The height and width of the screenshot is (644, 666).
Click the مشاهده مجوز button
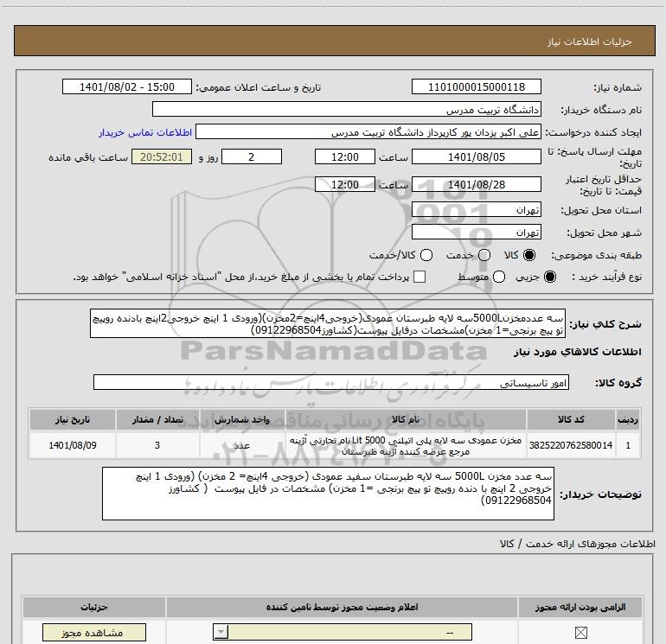[94, 633]
